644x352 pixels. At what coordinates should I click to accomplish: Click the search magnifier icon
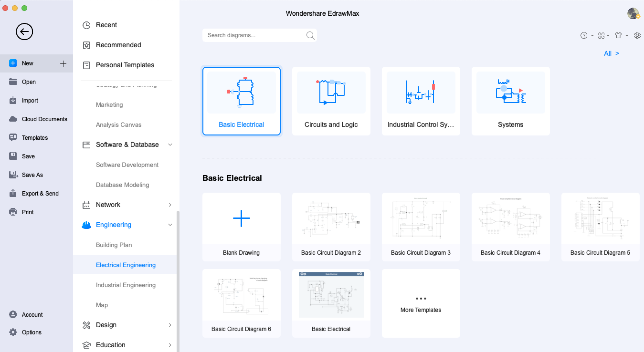click(310, 35)
